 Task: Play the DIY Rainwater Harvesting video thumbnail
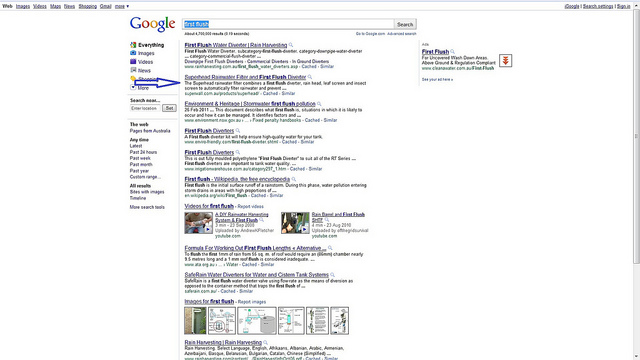(198, 223)
